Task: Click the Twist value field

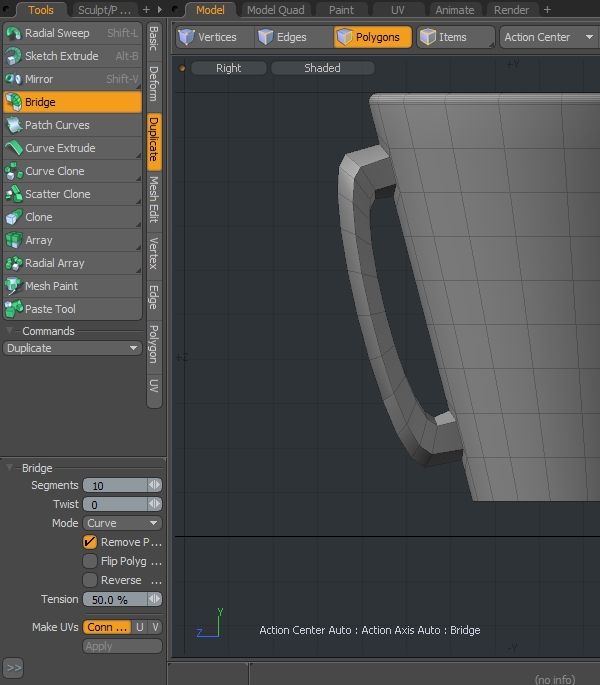Action: point(115,504)
